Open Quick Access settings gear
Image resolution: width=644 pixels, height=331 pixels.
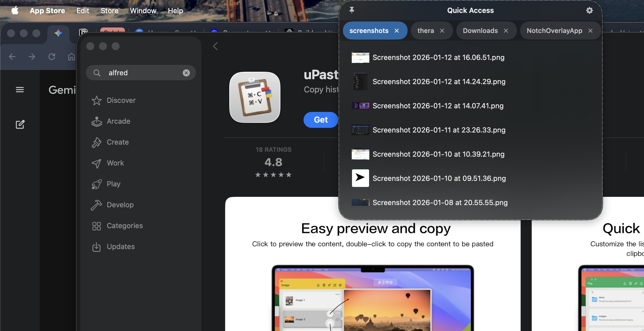pyautogui.click(x=589, y=10)
